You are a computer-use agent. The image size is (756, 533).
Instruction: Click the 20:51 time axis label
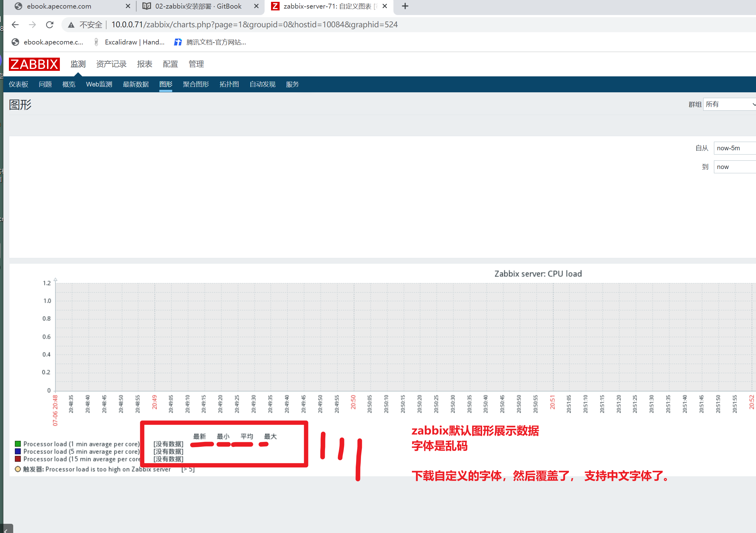point(552,402)
